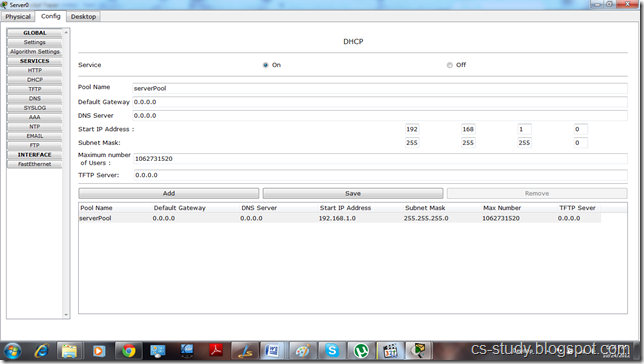Open Paint palette icon in taskbar

click(303, 351)
